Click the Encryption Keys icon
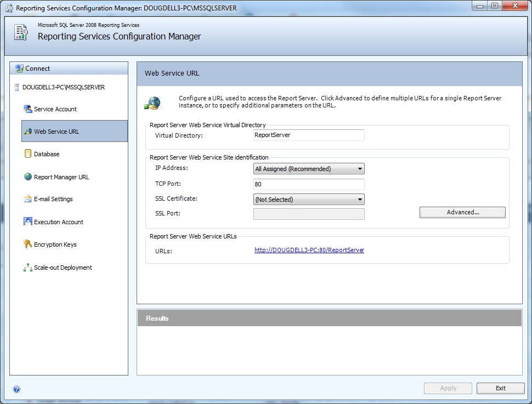Image resolution: width=532 pixels, height=404 pixels. (28, 244)
